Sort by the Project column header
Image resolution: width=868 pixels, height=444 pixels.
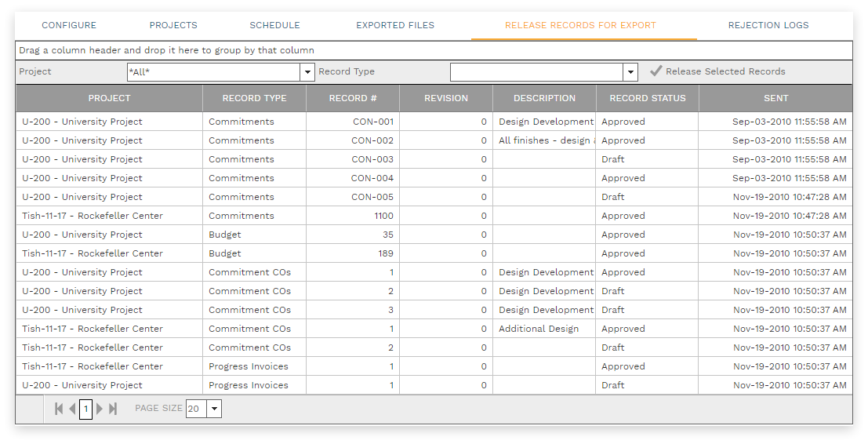110,98
